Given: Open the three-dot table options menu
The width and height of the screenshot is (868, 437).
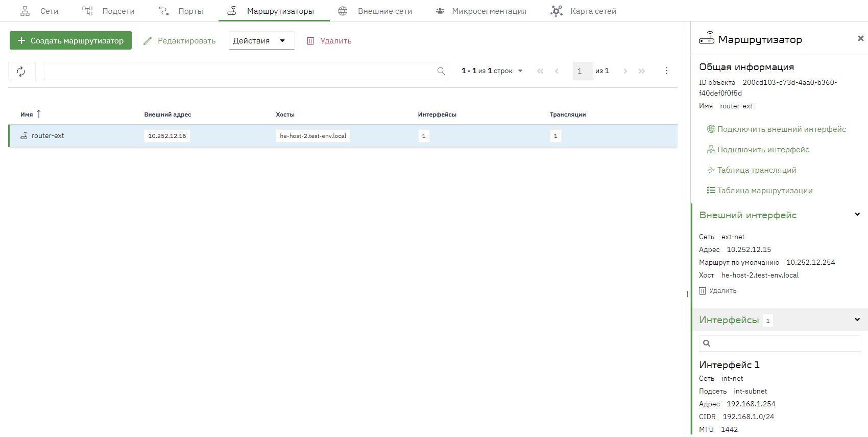Looking at the screenshot, I should coord(666,71).
